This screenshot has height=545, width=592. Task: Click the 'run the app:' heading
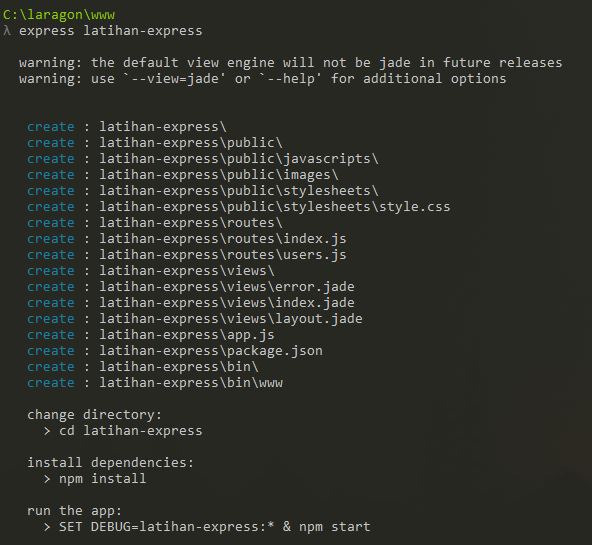point(74,511)
